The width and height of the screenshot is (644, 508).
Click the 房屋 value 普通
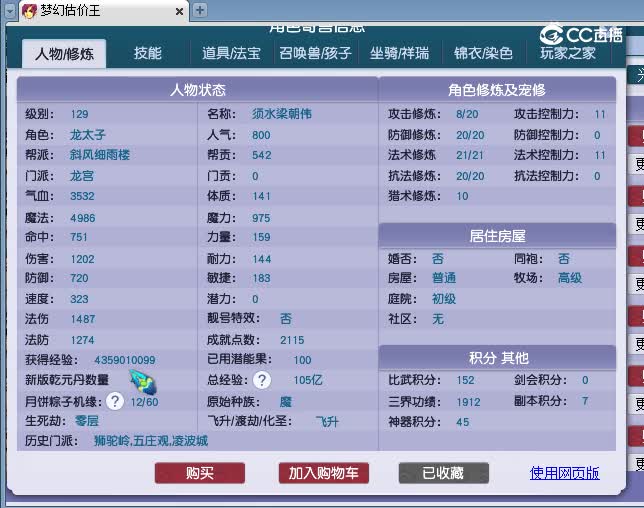[444, 278]
